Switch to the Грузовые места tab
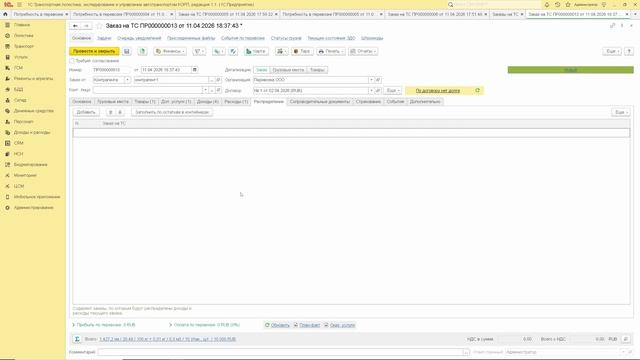Screen dimensions: 640x360 113,102
